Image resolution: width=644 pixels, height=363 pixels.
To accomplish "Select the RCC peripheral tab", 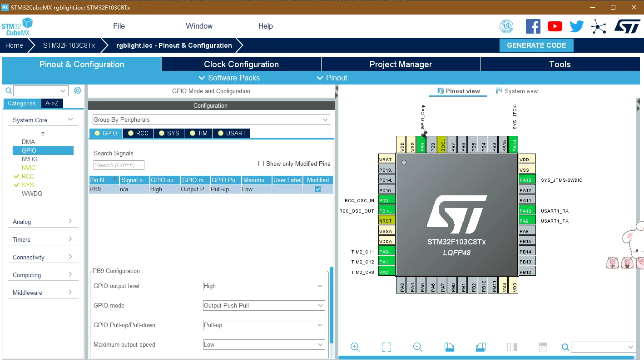I will 138,133.
